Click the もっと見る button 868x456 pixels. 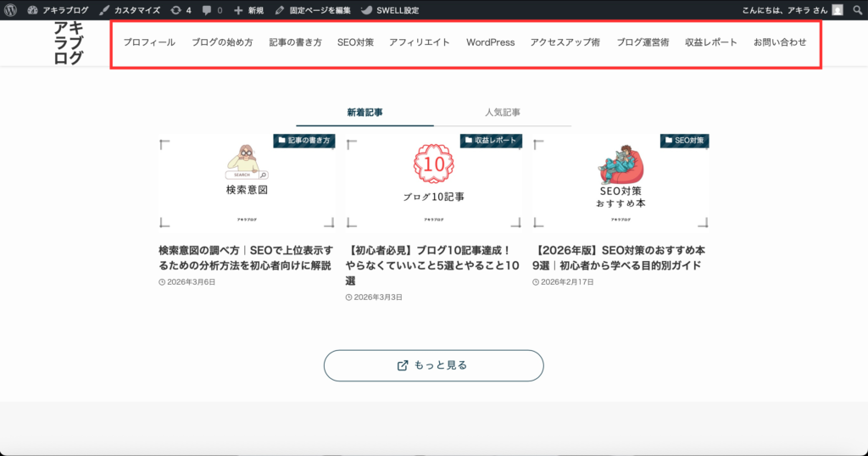coord(433,365)
